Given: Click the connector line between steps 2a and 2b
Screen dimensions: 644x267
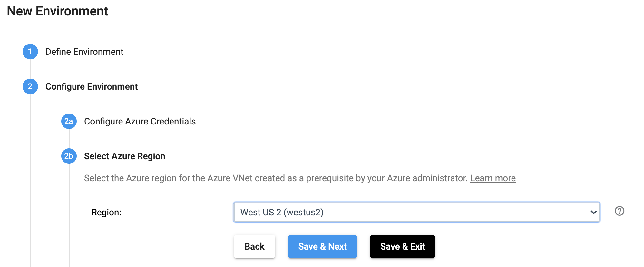Looking at the screenshot, I should [x=69, y=139].
